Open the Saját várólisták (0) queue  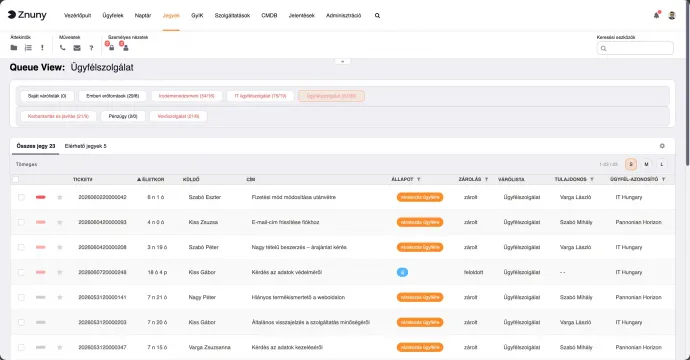47,96
